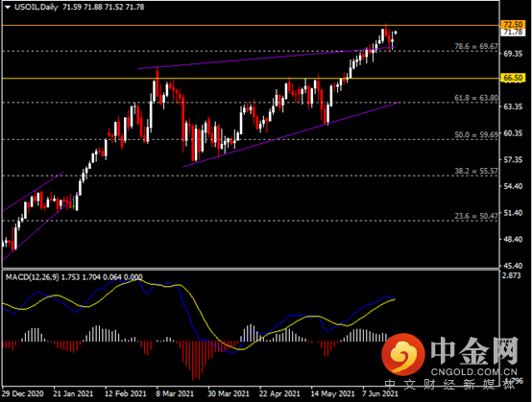532x402 pixels.
Task: Select the 61.8 = 63.80 Fibonacci label
Action: click(476, 98)
